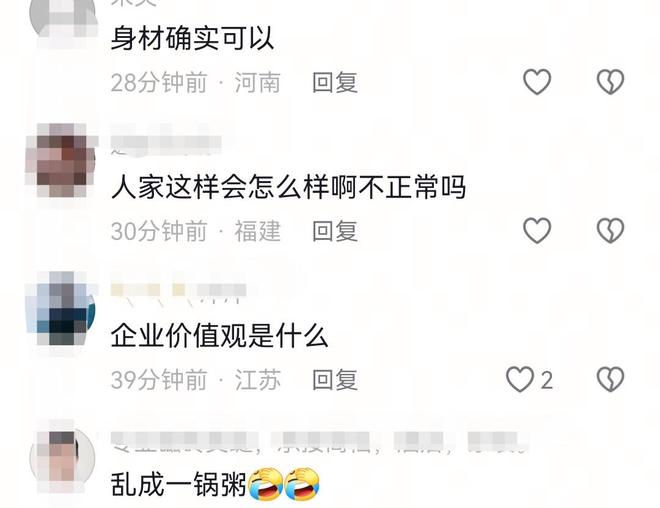Viewport: 660px width, 508px height.
Task: Select the comment text 身材确实可以
Action: tap(192, 38)
